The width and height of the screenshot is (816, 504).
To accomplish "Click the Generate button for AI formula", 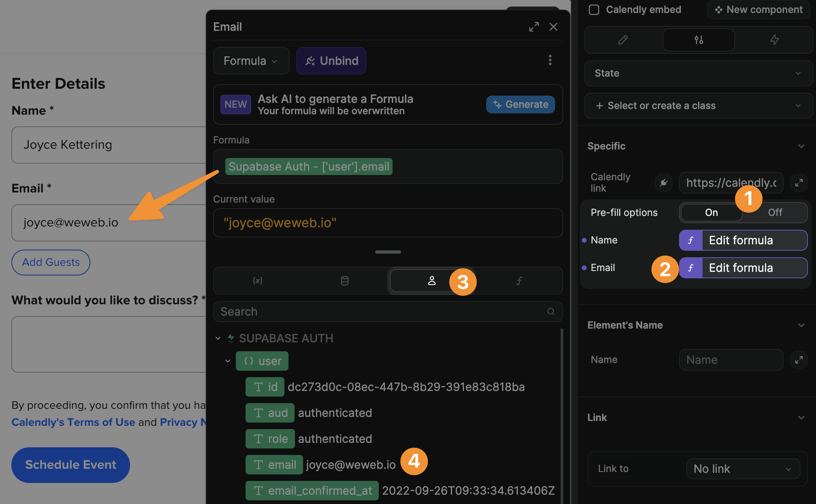I will pos(521,104).
